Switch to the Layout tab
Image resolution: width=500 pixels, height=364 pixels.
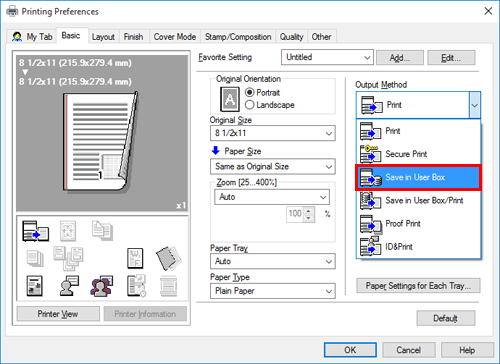tap(103, 37)
